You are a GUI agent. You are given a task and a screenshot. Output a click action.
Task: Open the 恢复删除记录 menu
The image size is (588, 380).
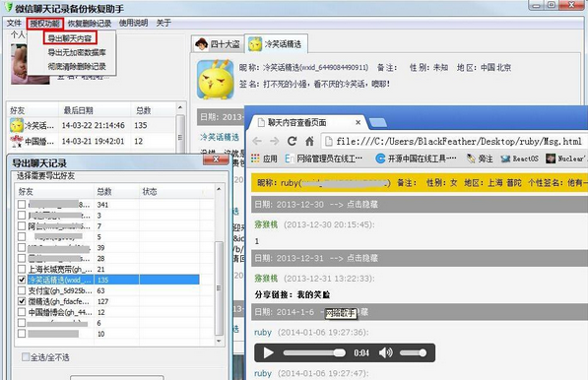click(x=90, y=24)
